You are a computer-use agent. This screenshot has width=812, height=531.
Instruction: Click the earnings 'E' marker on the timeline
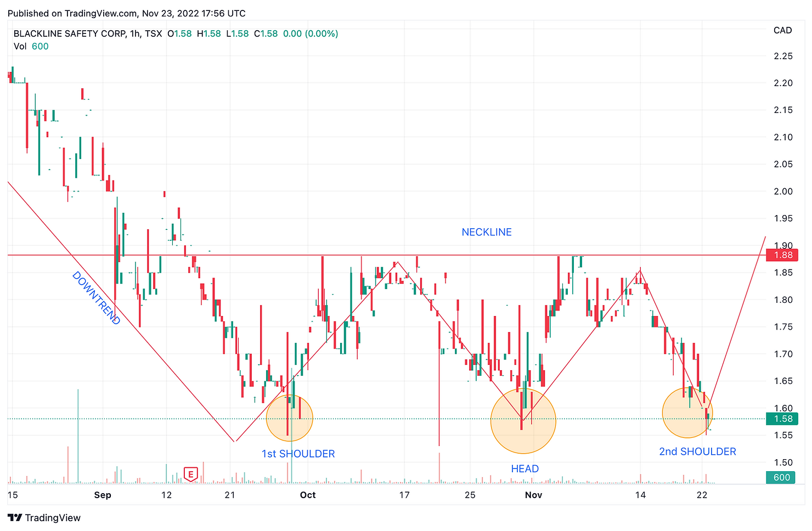pyautogui.click(x=190, y=474)
